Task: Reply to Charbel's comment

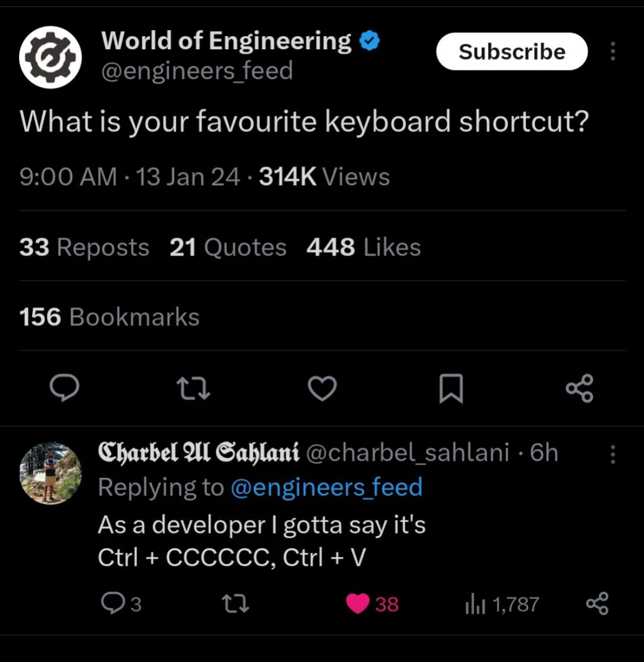Action: pos(113,604)
